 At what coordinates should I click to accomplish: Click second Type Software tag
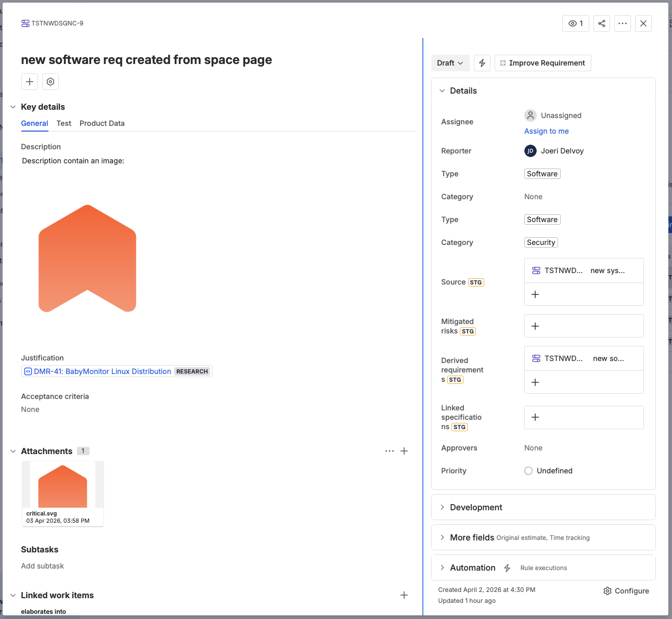pyautogui.click(x=542, y=220)
